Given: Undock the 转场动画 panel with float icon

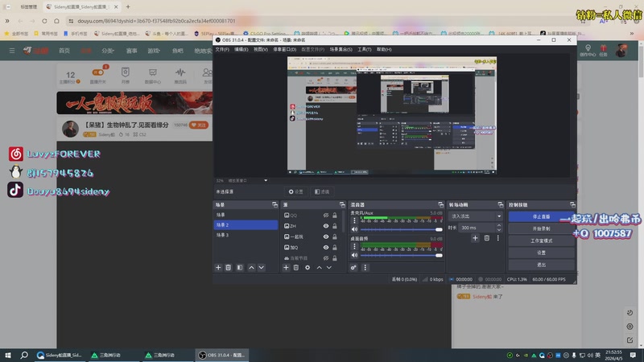Looking at the screenshot, I should (x=500, y=204).
